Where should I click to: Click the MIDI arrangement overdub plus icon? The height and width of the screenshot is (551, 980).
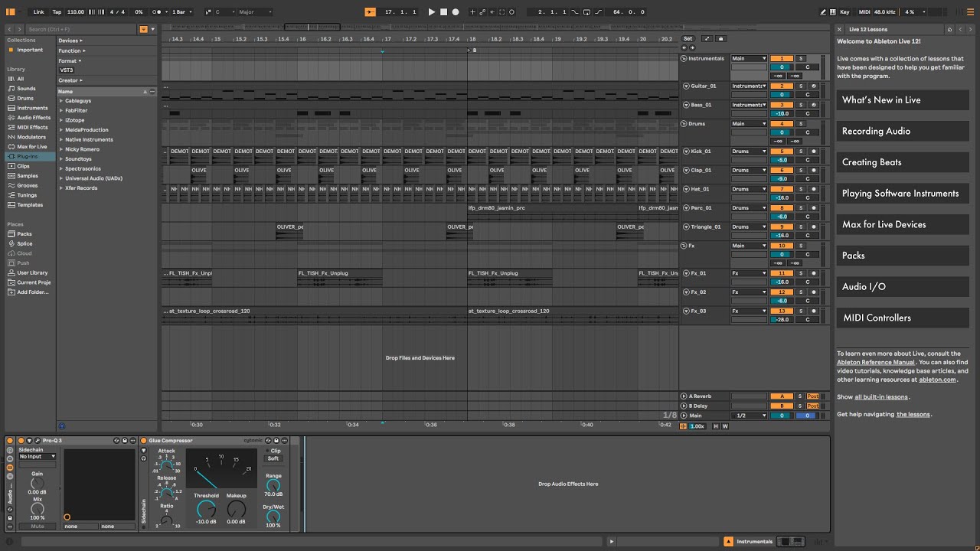(x=472, y=12)
